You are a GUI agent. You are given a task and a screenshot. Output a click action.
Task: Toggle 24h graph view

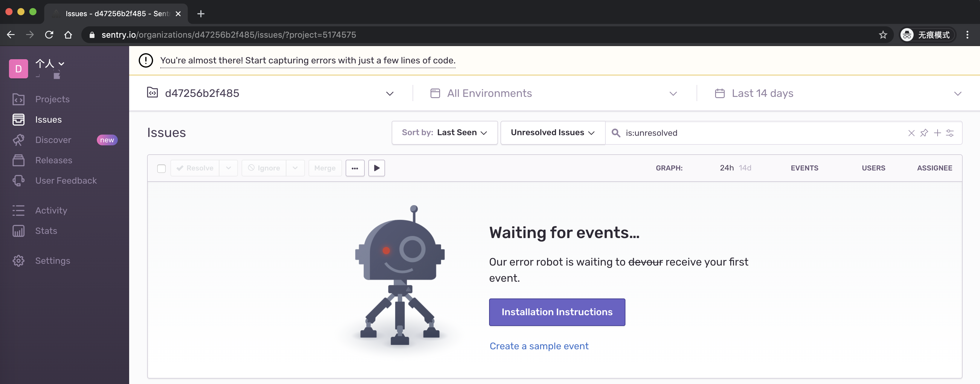(x=726, y=167)
